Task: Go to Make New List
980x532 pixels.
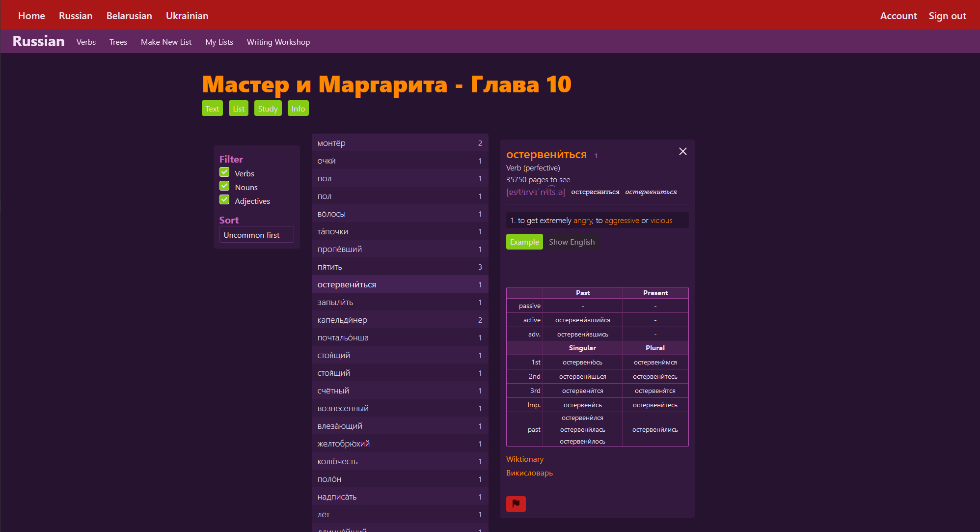Action: click(166, 42)
